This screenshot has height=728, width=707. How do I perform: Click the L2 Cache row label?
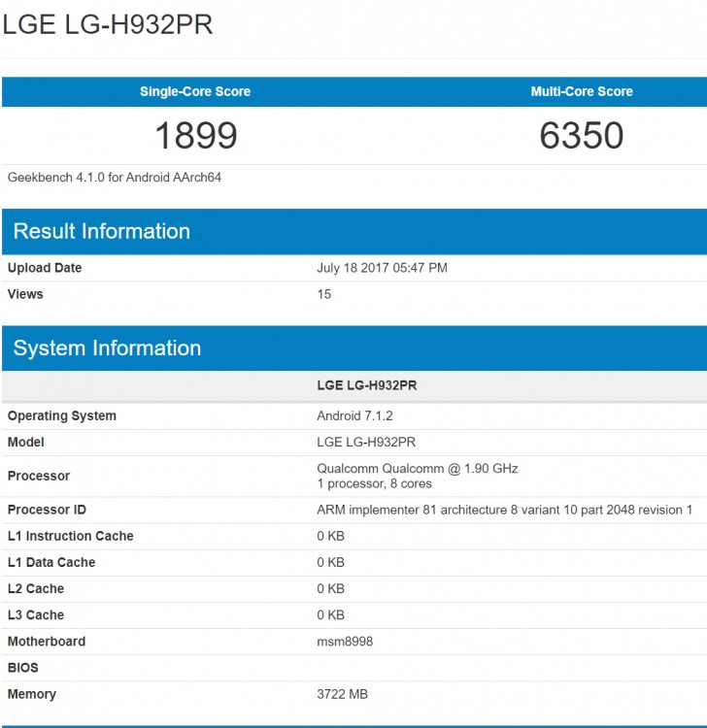36,588
